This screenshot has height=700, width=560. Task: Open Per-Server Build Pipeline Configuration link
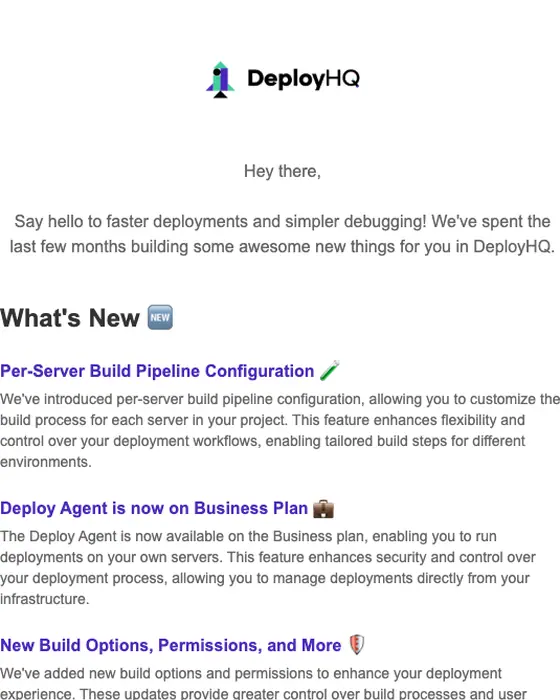(x=157, y=371)
